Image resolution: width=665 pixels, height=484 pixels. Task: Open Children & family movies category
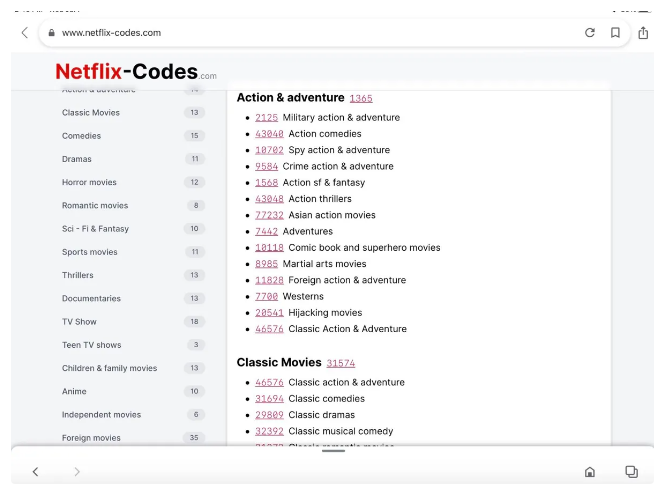[x=109, y=368]
